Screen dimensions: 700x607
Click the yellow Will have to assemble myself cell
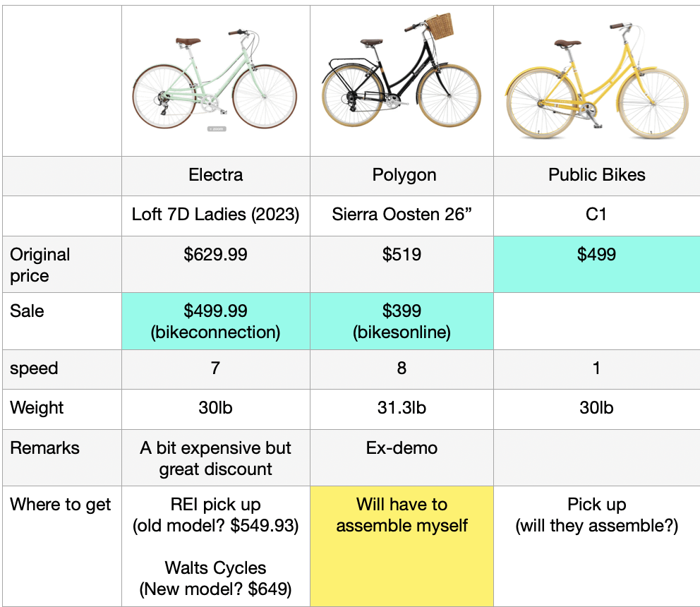pos(402,546)
